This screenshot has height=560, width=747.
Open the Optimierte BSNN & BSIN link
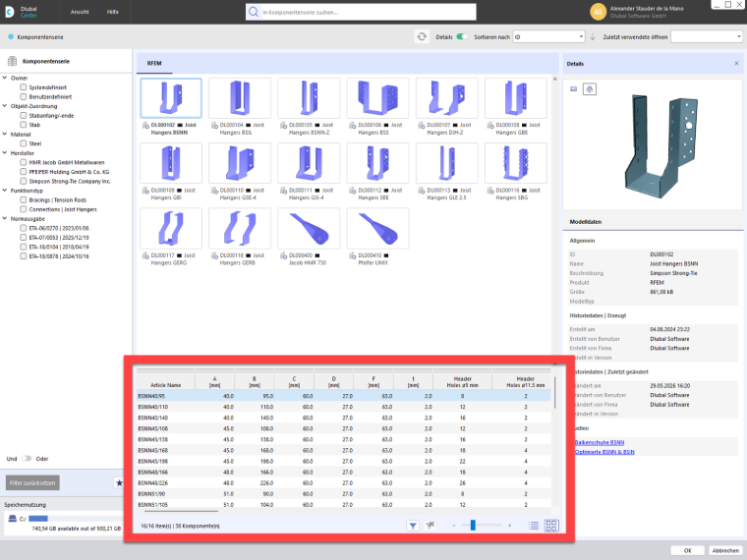pos(604,452)
